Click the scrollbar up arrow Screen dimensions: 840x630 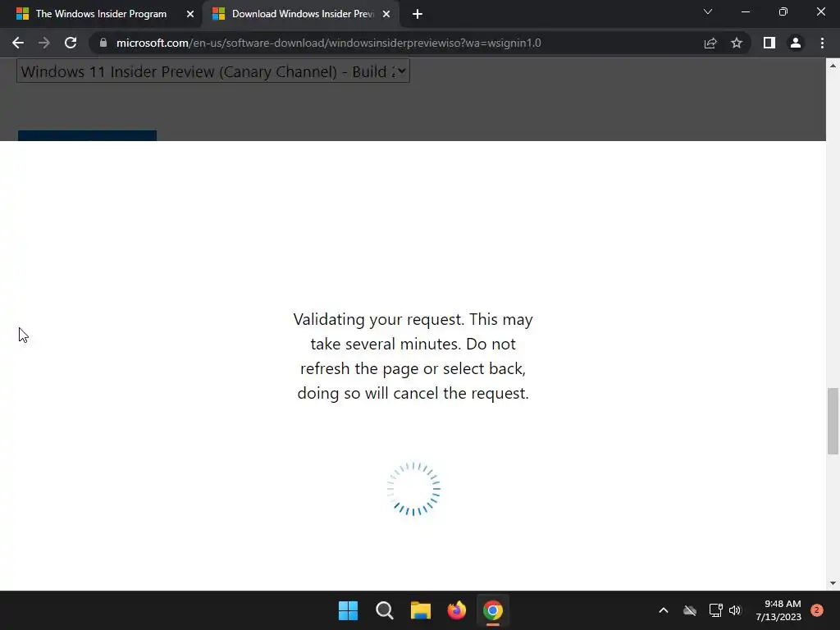tap(833, 66)
